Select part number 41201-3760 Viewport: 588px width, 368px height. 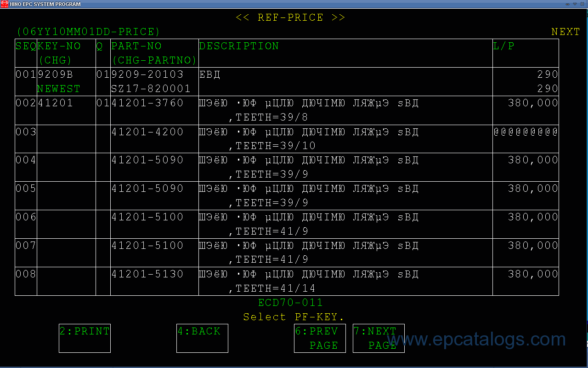(147, 103)
